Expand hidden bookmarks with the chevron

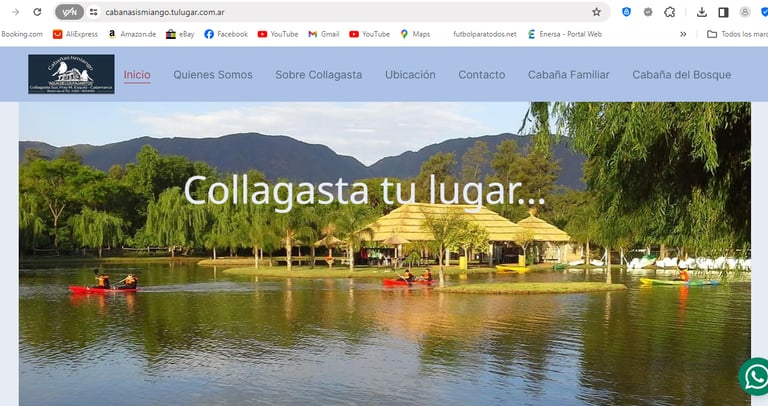click(x=683, y=34)
